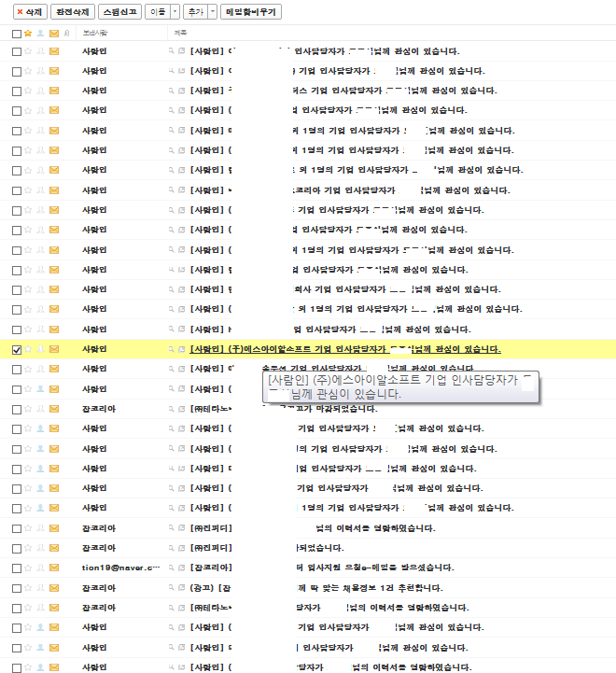616x673 pixels.
Task: Open the dropdown arrow beside 추가
Action: point(213,12)
